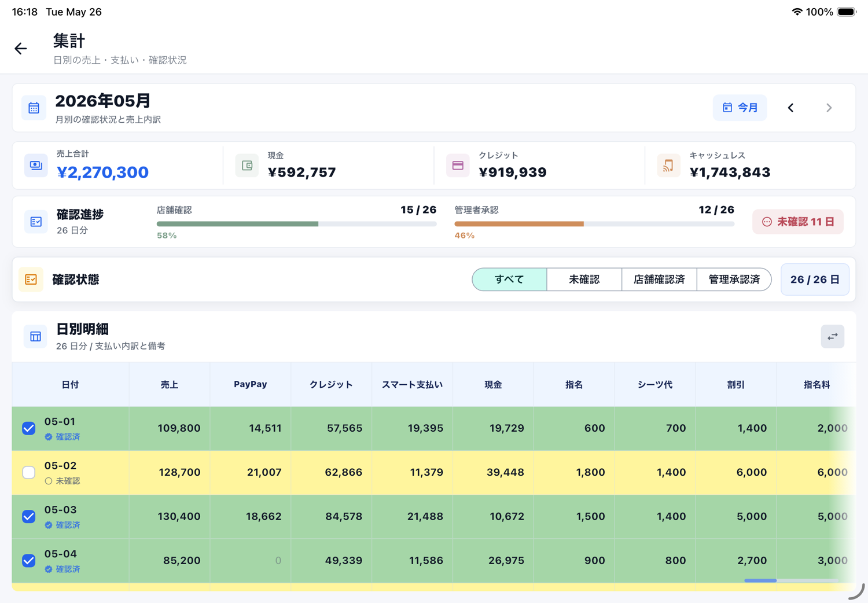Click the swap columns icon in 日別明細
The width and height of the screenshot is (868, 603).
[x=832, y=336]
